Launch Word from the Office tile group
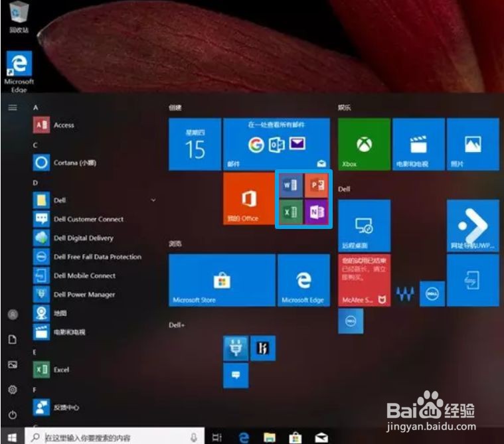The width and height of the screenshot is (504, 444). point(291,185)
